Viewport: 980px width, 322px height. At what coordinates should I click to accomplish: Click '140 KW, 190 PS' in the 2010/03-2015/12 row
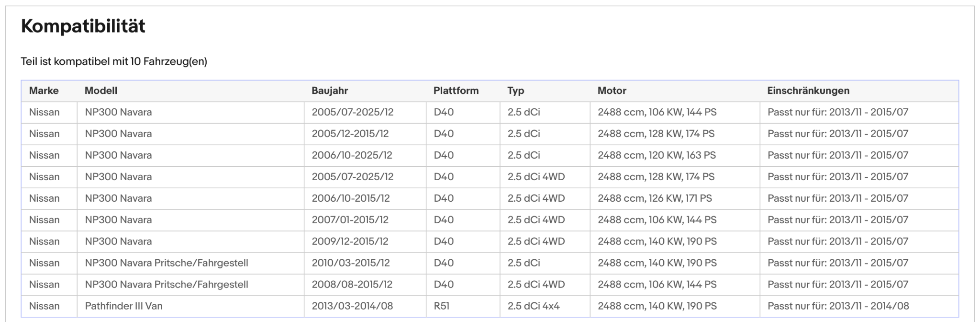(x=682, y=263)
